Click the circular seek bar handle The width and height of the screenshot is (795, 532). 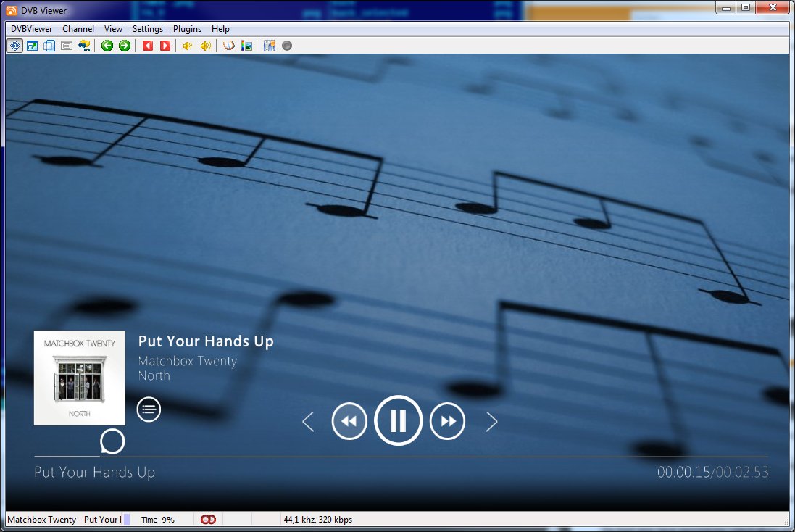(112, 441)
